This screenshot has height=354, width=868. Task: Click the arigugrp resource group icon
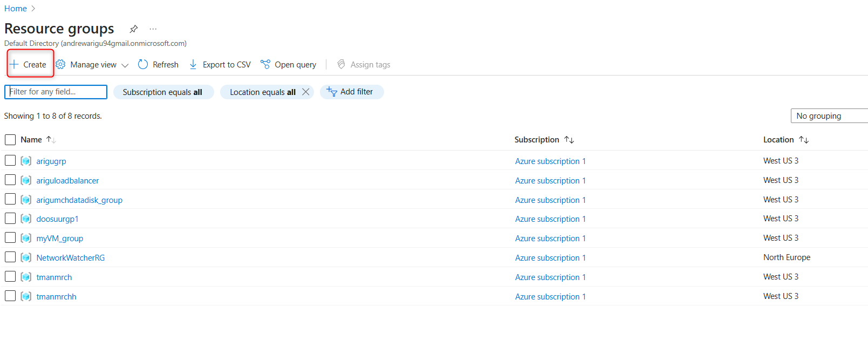coord(26,161)
